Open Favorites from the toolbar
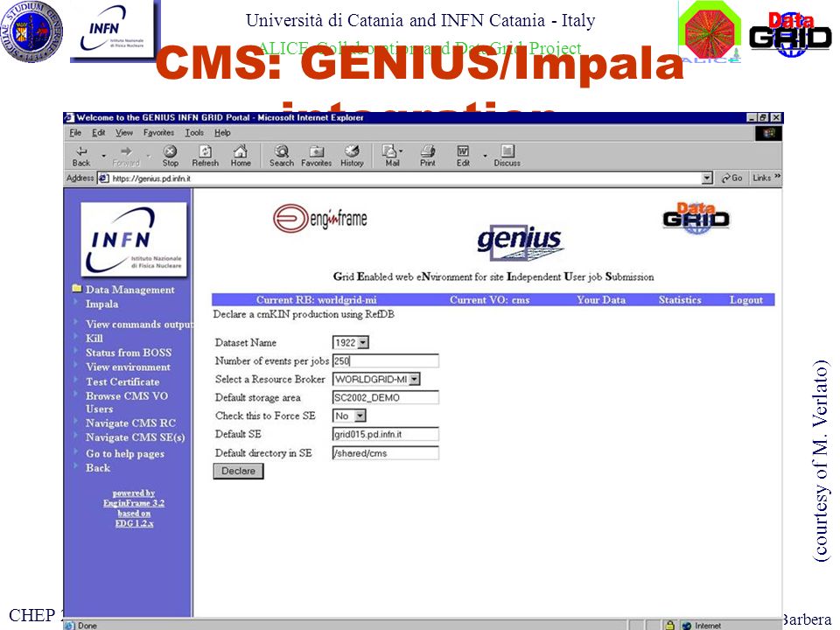 (316, 156)
